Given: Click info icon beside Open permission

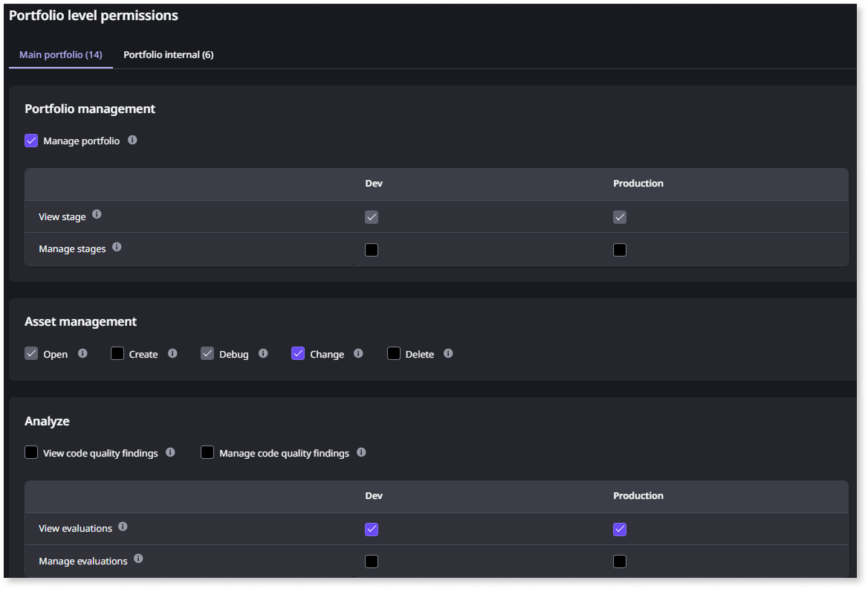Looking at the screenshot, I should (82, 353).
